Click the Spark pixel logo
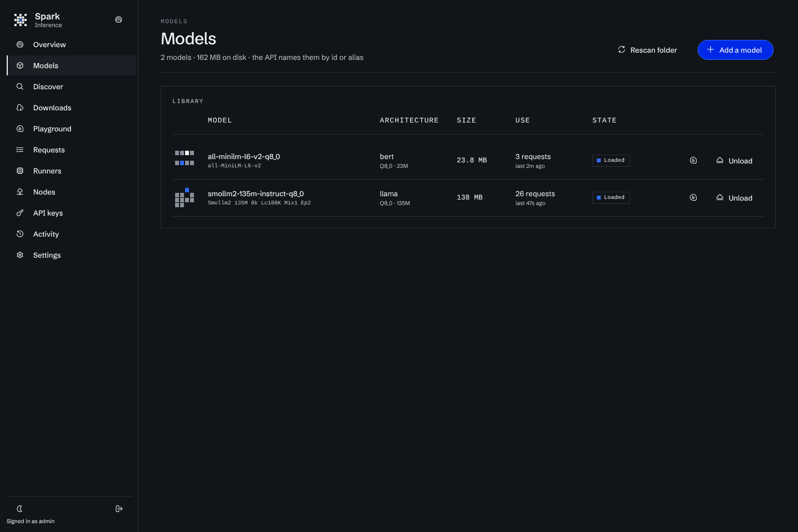Image resolution: width=798 pixels, height=532 pixels. click(21, 20)
